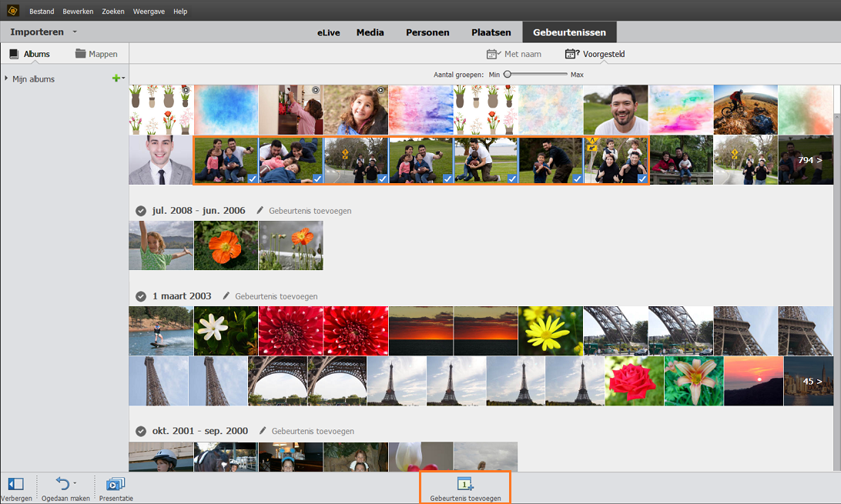841x504 pixels.
Task: Click Gebeurtenis toevoegen link for jul. 2008 group
Action: coord(310,211)
